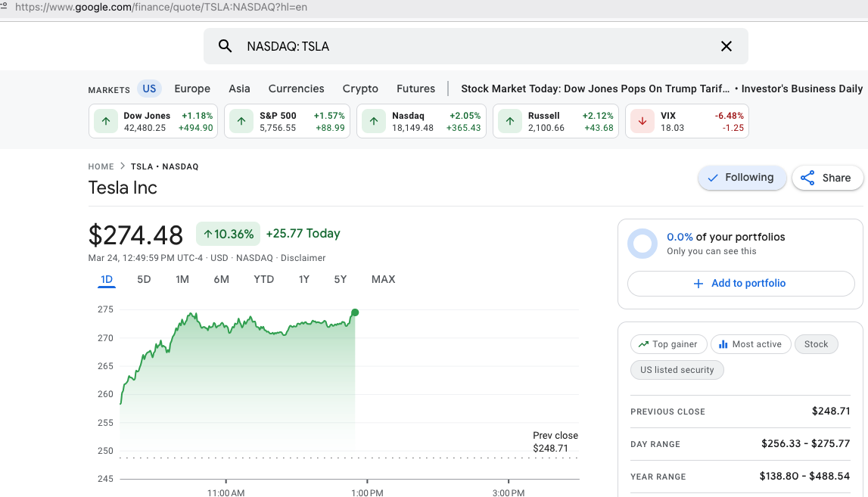The width and height of the screenshot is (868, 497).
Task: Open the Crypto tab
Action: (360, 89)
